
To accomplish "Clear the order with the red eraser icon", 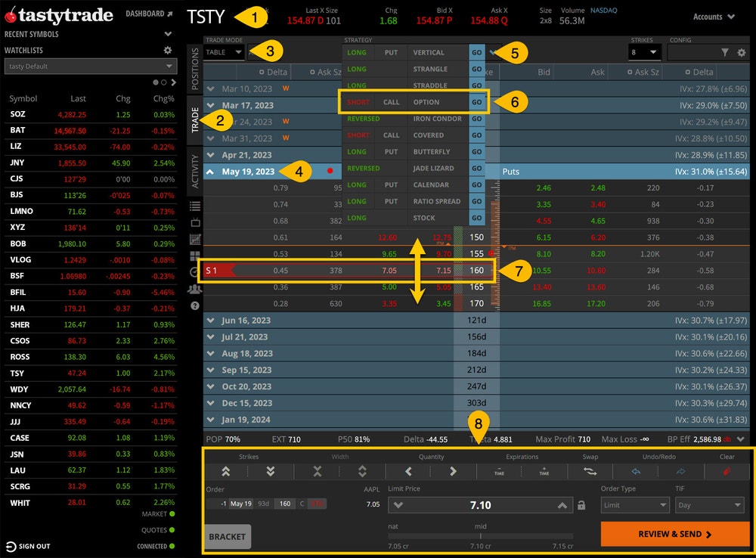I will click(727, 470).
